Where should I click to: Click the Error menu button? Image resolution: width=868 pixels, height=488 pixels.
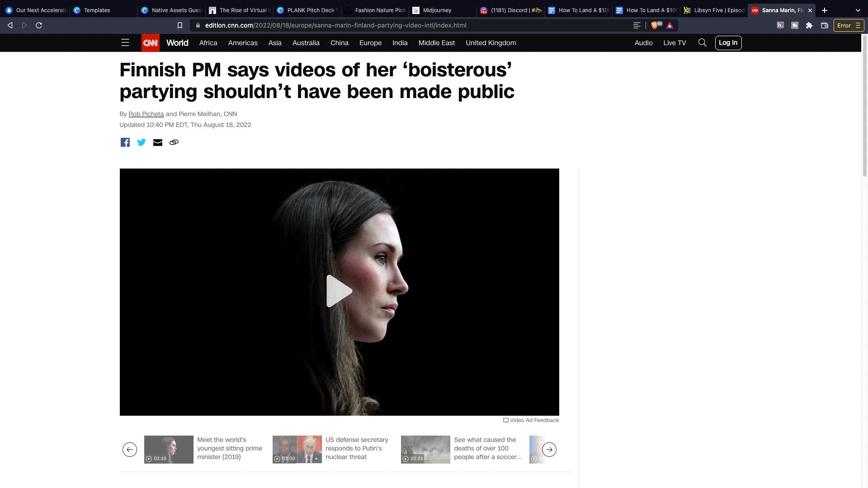click(x=849, y=25)
